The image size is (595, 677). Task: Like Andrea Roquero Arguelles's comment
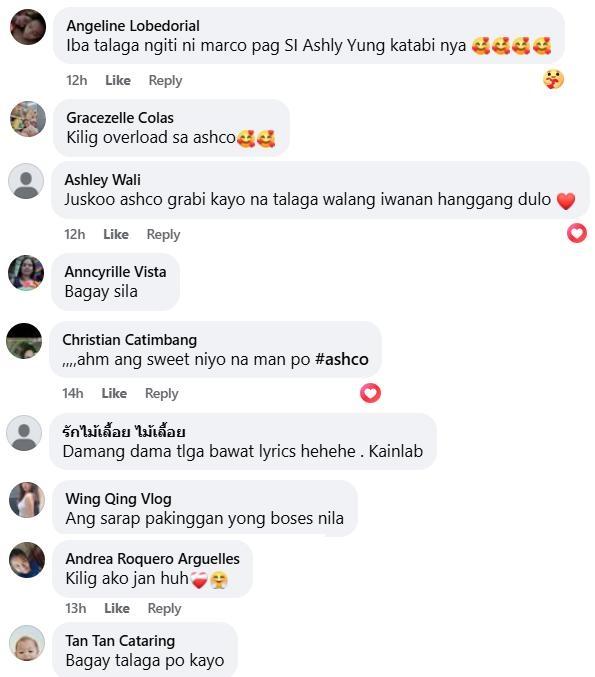pyautogui.click(x=117, y=608)
